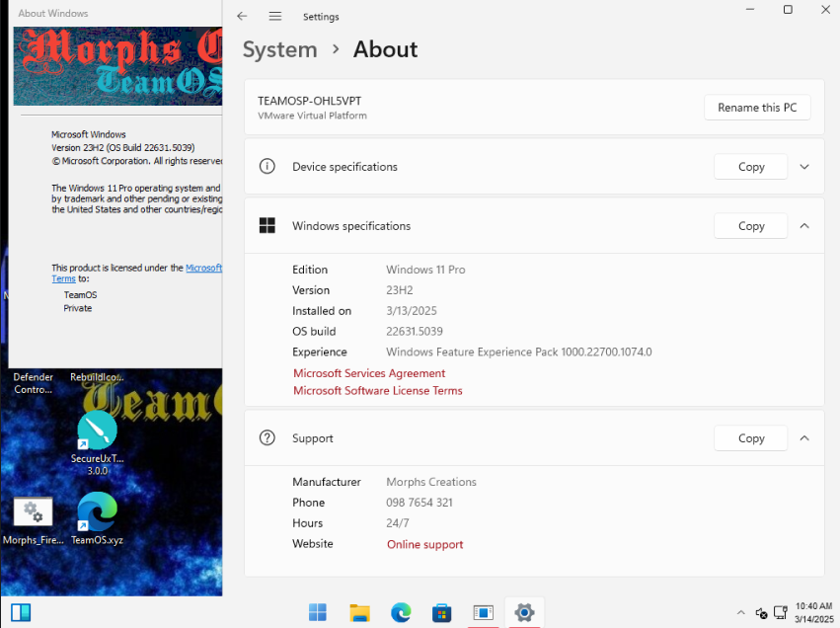Collapse the Support section

point(804,437)
